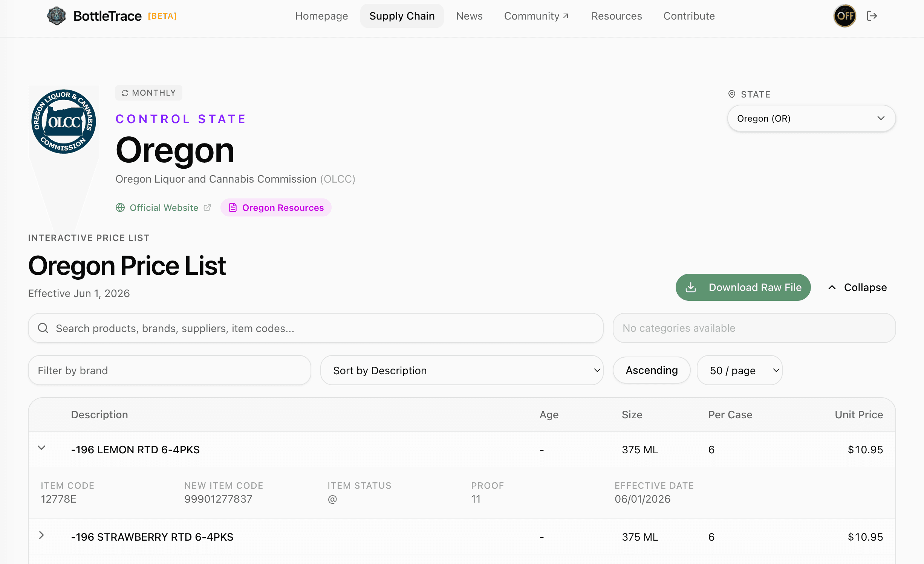This screenshot has height=564, width=924.
Task: Click the globe icon beside Official Website
Action: (120, 208)
